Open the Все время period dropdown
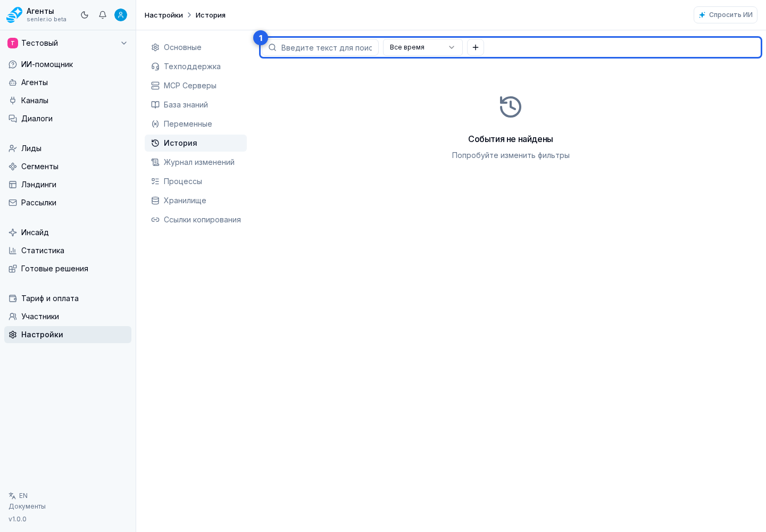Viewport: 766px width, 532px height. click(423, 47)
